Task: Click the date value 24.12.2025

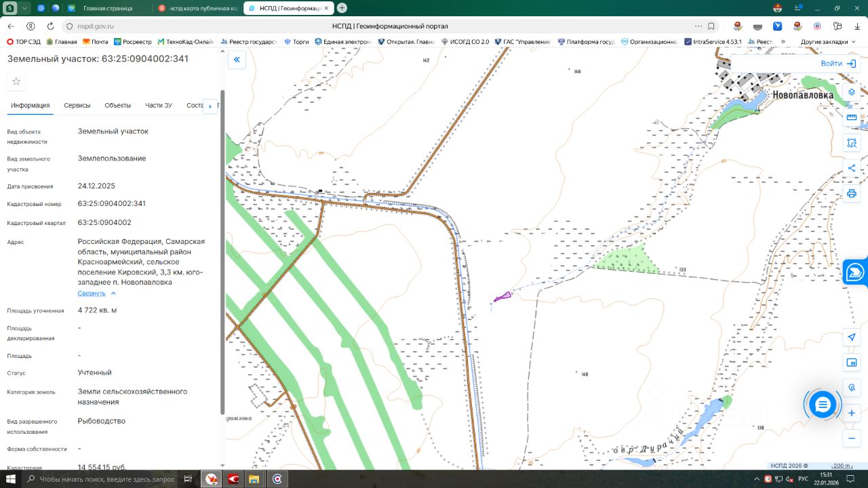Action: coord(96,186)
